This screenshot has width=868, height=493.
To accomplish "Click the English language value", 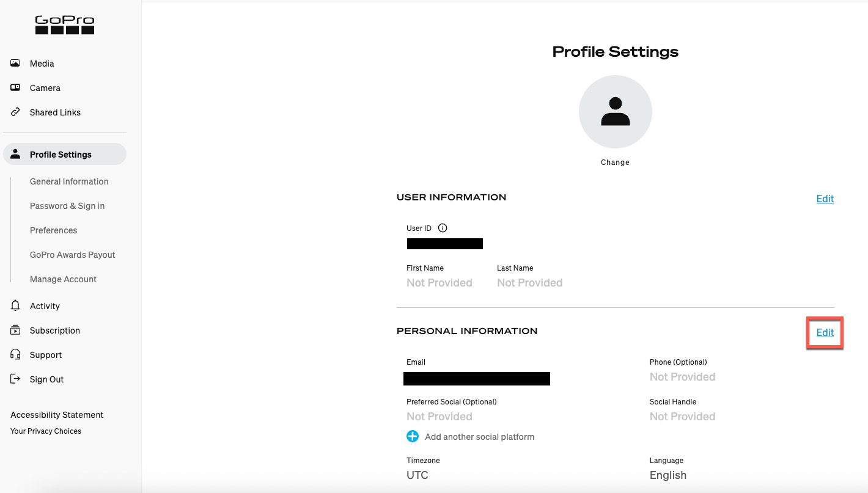I will click(668, 475).
